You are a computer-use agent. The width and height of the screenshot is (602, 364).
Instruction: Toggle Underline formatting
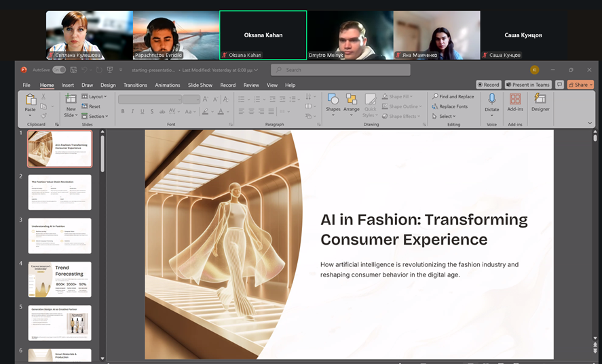pos(143,111)
